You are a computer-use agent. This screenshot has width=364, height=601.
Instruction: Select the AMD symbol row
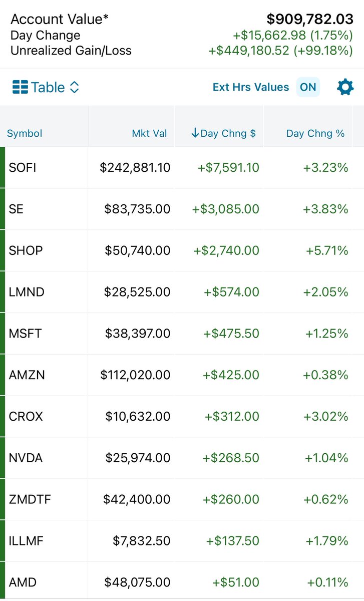coord(182,582)
